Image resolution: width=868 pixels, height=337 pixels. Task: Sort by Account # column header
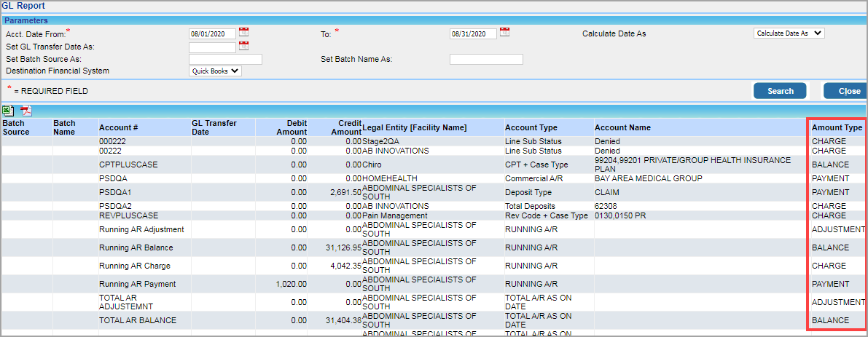(x=115, y=127)
